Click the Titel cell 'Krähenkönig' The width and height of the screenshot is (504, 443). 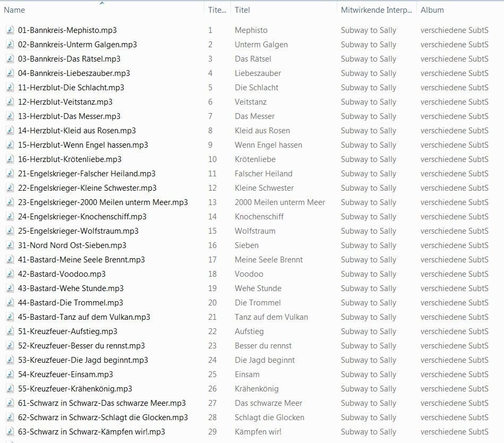click(257, 389)
